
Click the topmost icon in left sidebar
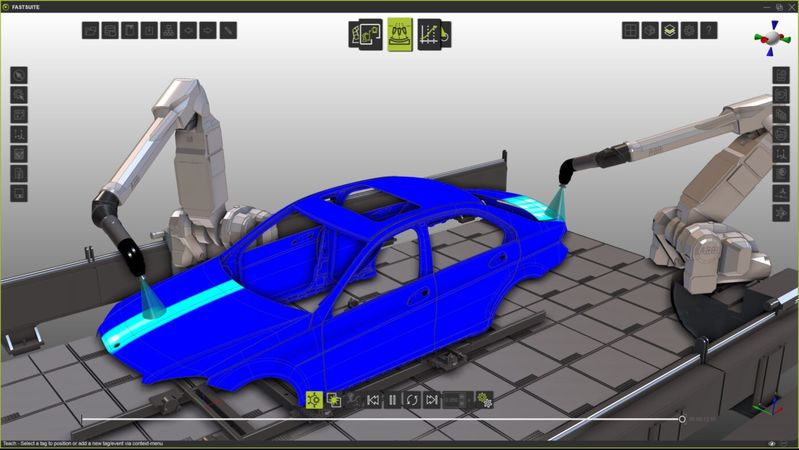[x=19, y=75]
